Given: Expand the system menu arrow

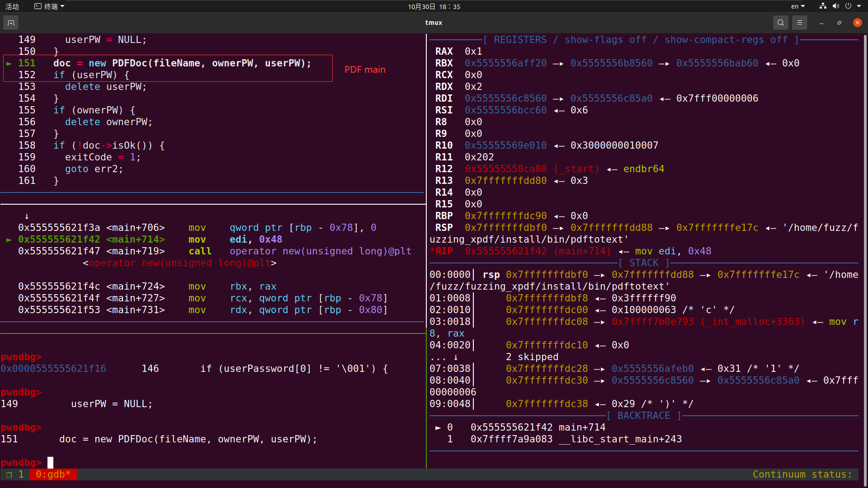Looking at the screenshot, I should (x=859, y=6).
